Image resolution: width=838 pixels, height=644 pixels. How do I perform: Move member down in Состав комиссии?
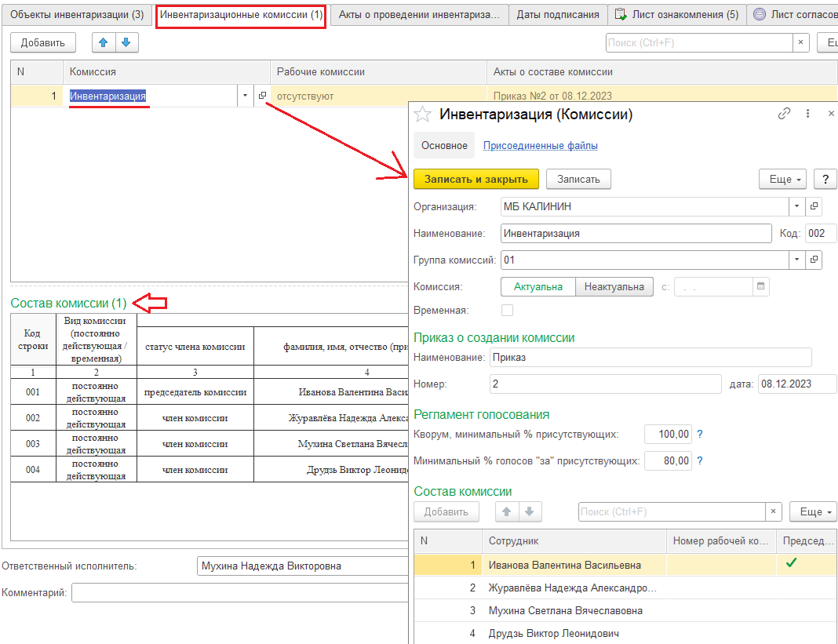point(530,511)
